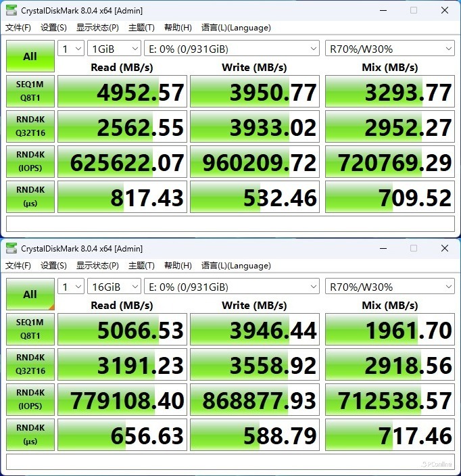Image resolution: width=461 pixels, height=476 pixels.
Task: Click the 2918.56 random mix result
Action: coord(390,364)
